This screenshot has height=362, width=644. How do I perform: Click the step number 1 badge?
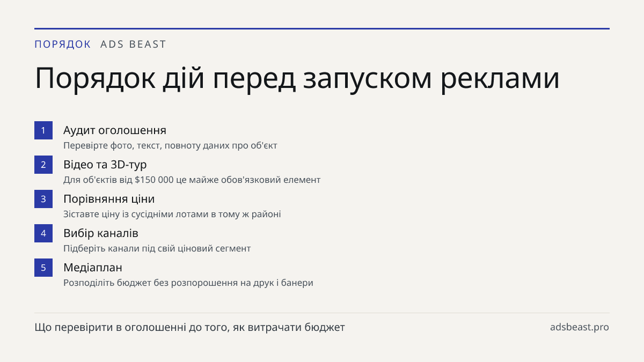pos(43,130)
